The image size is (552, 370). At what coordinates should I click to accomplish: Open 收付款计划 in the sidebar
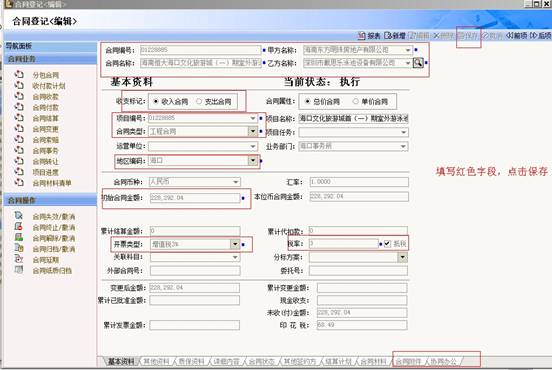coord(49,86)
